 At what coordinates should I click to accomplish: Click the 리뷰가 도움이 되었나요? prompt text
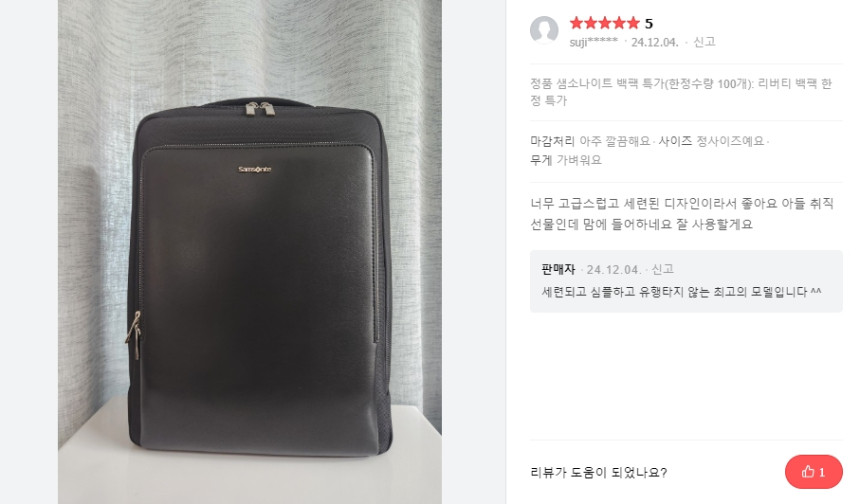(598, 472)
